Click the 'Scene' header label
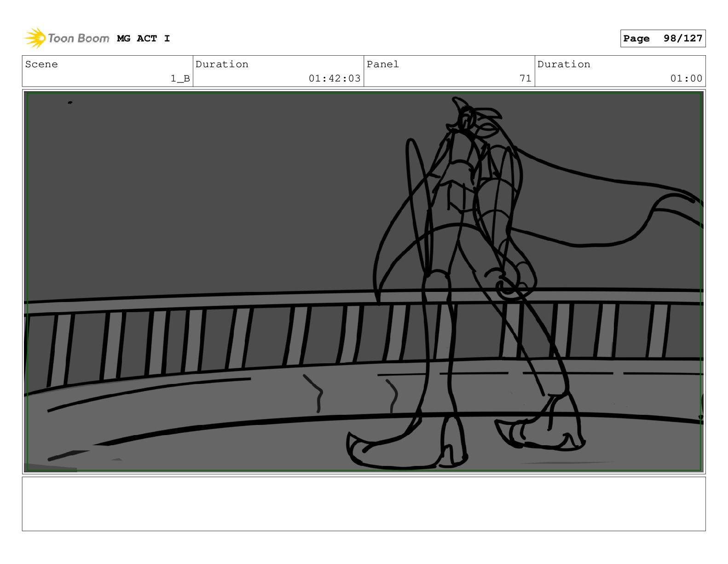Screen dimensions: 728x564 click(41, 64)
